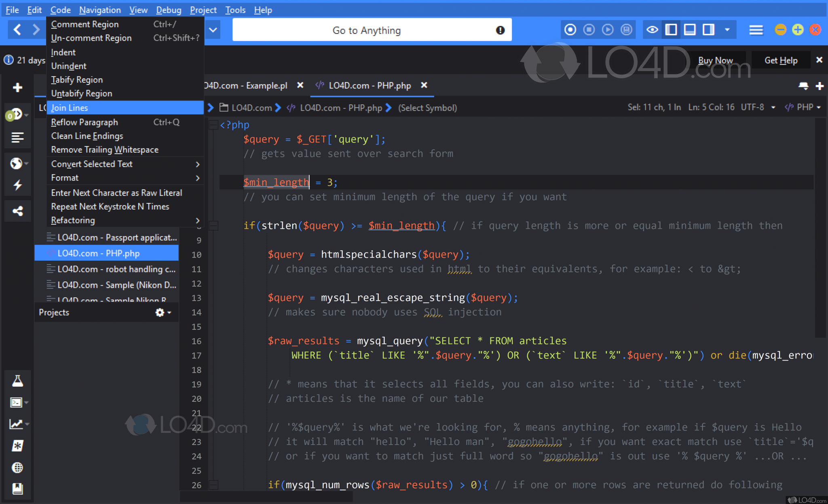Click the Play Last Macro icon

coord(607,30)
